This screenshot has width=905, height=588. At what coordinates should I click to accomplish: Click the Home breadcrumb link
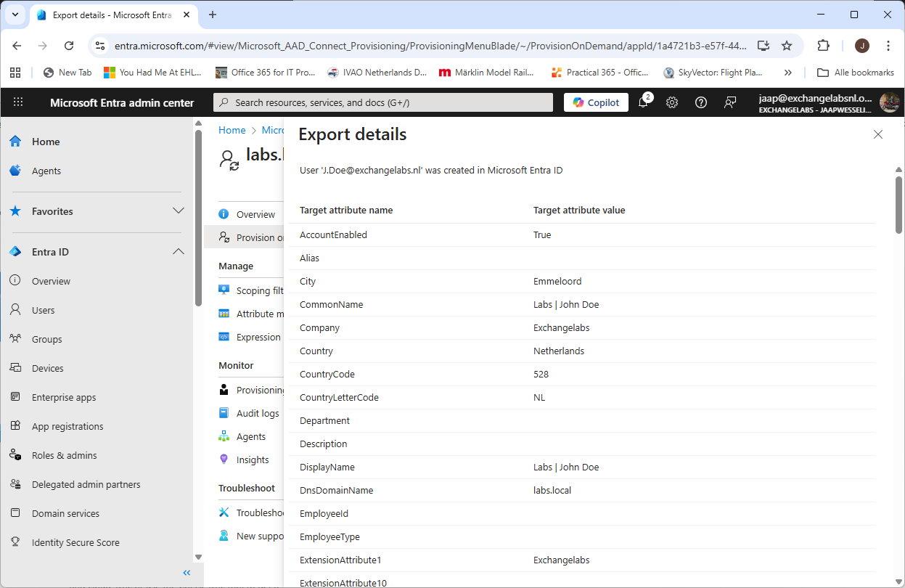[x=232, y=130]
